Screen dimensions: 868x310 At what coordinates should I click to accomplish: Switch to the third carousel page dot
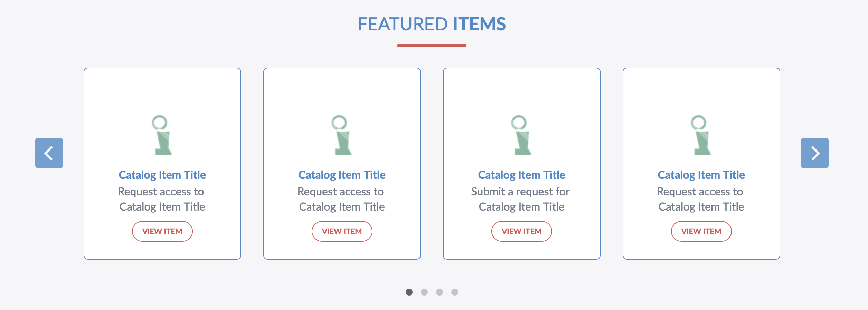pos(440,292)
